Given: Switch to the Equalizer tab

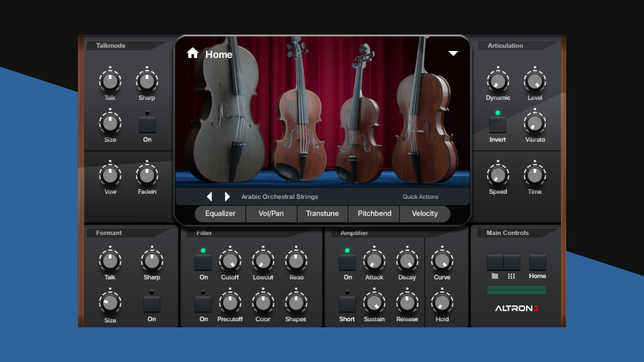Looking at the screenshot, I should click(220, 214).
